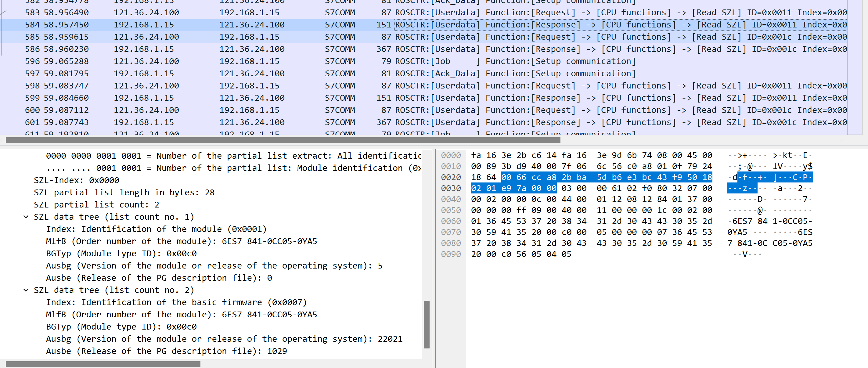Select SZL-Index: 0x0000 field
This screenshot has width=868, height=368.
tap(77, 180)
